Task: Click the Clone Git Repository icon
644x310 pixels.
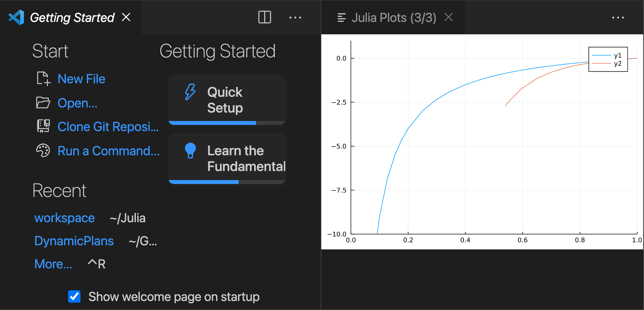Action: pyautogui.click(x=43, y=127)
